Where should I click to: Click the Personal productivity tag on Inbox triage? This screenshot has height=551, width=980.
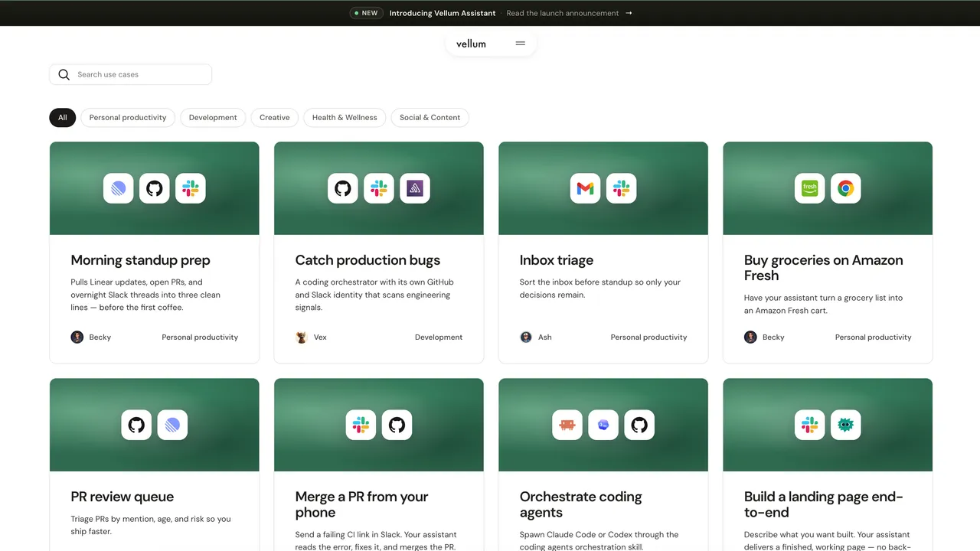click(649, 337)
